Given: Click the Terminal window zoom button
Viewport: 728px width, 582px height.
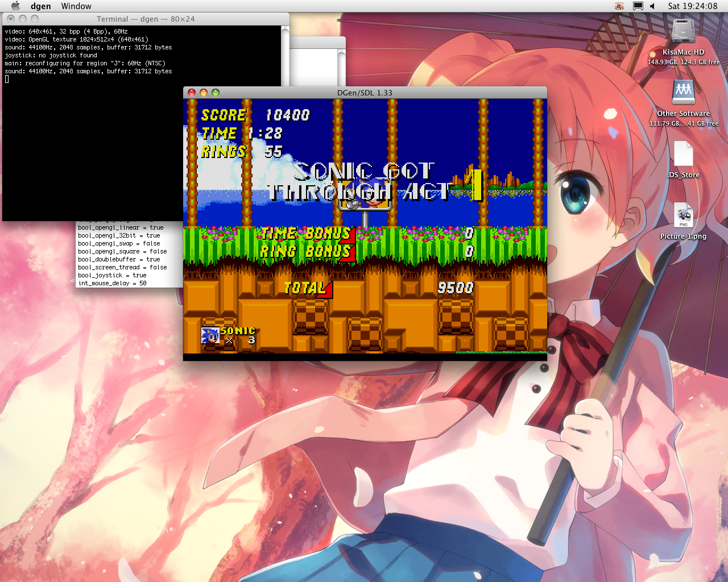Looking at the screenshot, I should [35, 19].
